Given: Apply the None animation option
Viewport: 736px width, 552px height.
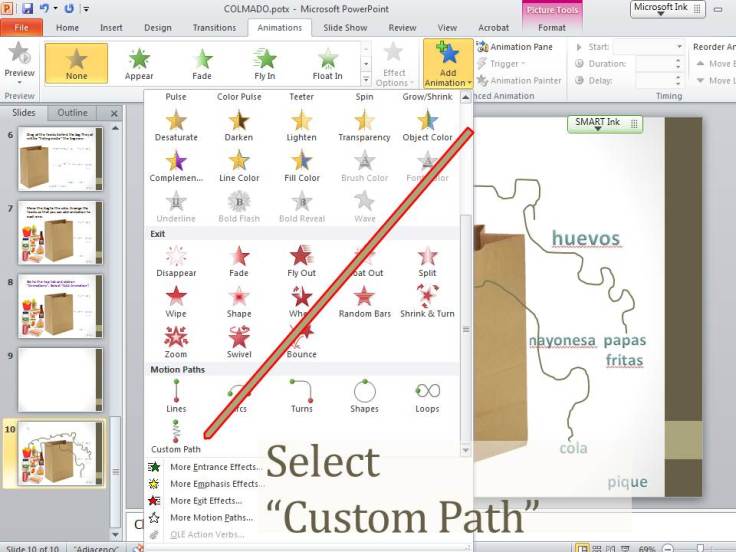Looking at the screenshot, I should 77,63.
